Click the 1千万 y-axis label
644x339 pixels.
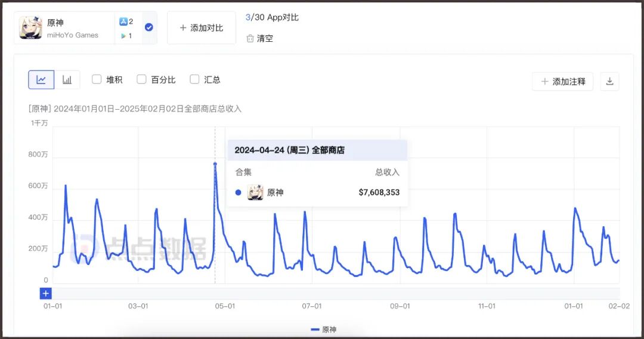tap(39, 123)
